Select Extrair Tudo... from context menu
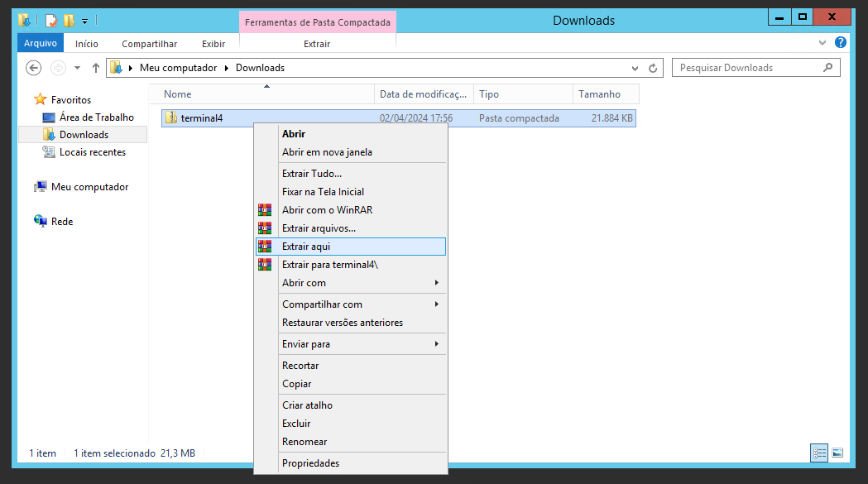Image resolution: width=868 pixels, height=484 pixels. pos(311,174)
